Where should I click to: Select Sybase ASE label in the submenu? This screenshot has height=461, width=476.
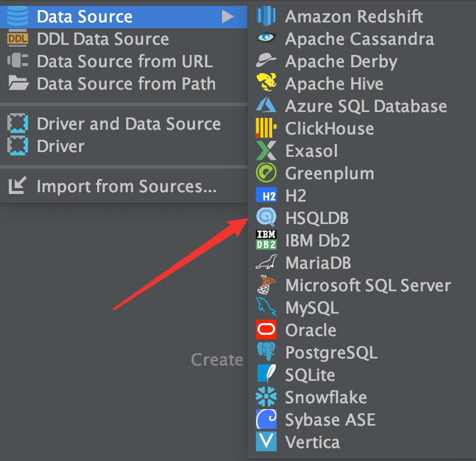click(330, 420)
